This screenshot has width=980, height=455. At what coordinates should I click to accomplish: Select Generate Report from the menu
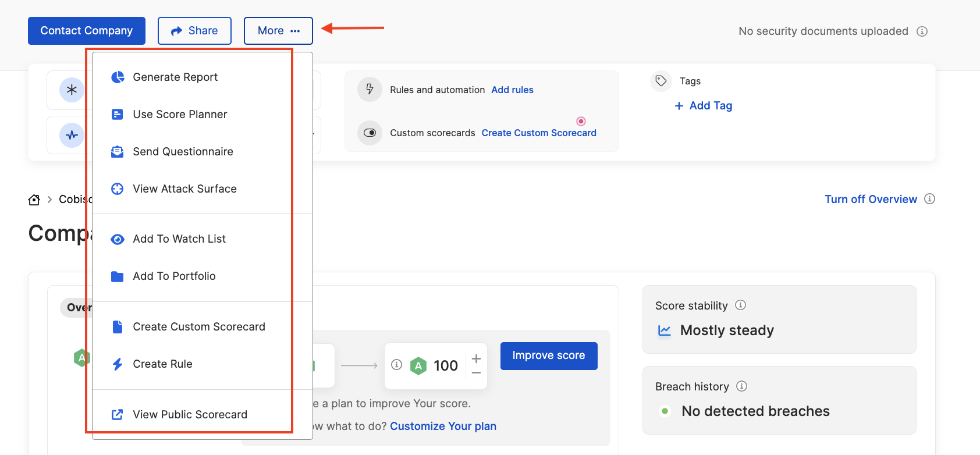[203, 77]
